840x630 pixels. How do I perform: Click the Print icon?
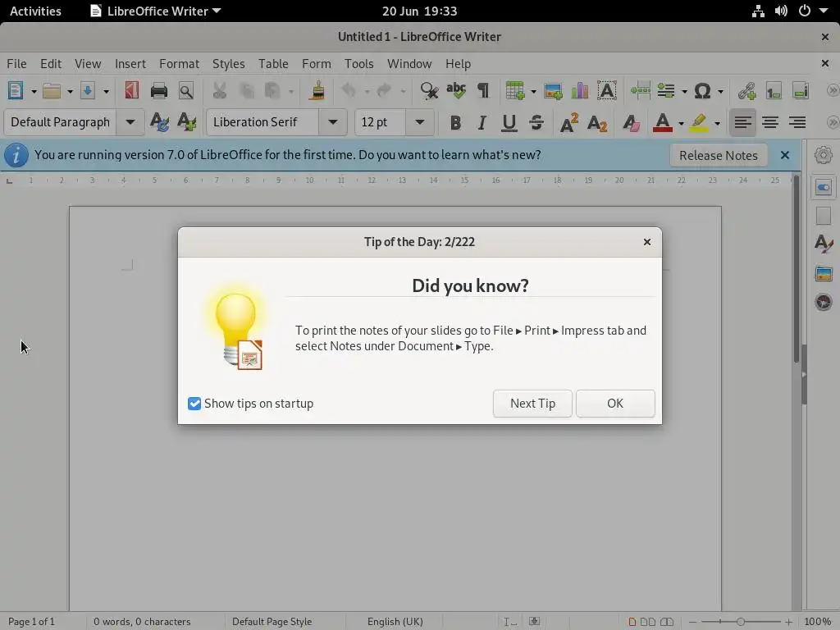(x=158, y=90)
